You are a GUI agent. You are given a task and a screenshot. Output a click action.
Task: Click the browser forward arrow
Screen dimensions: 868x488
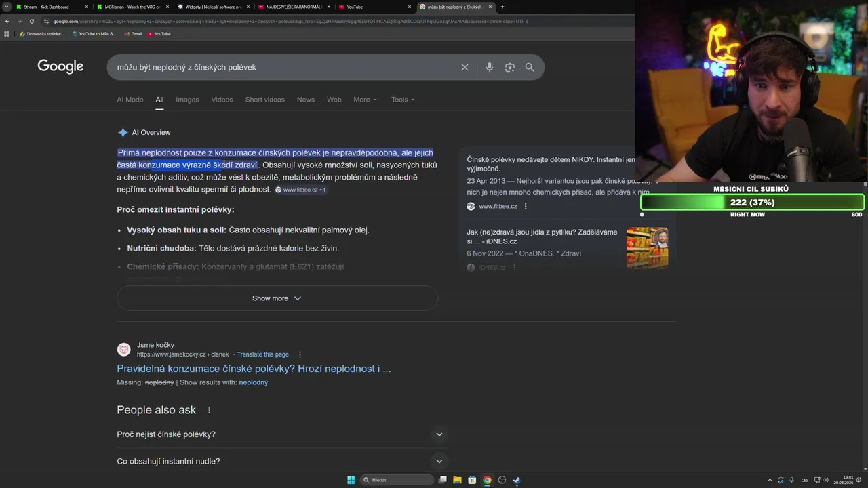(x=19, y=21)
